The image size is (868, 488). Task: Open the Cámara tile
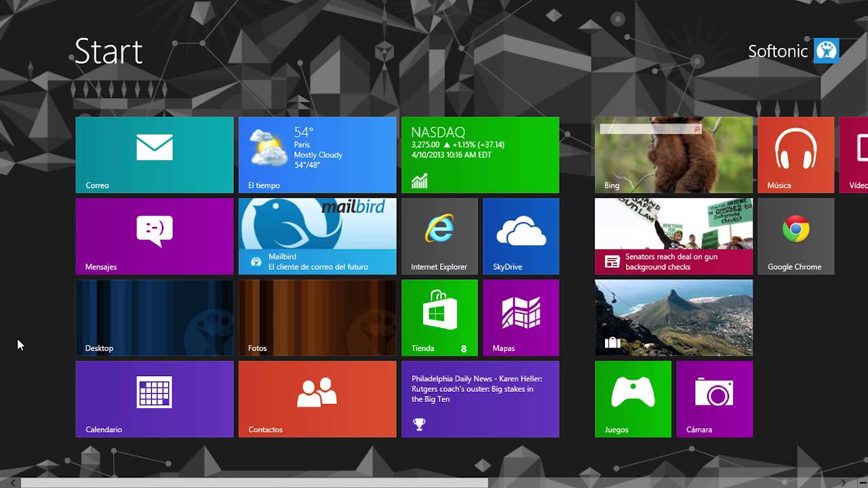[x=714, y=399]
